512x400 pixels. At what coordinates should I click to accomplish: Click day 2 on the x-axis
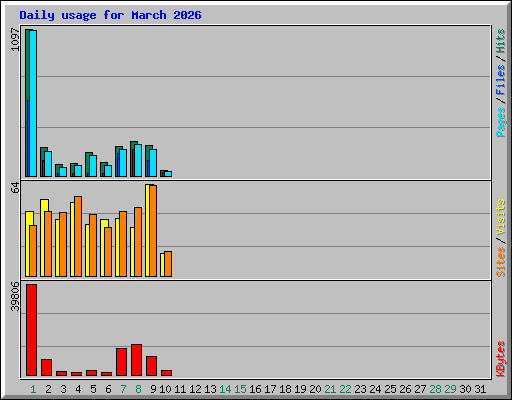[x=48, y=389]
